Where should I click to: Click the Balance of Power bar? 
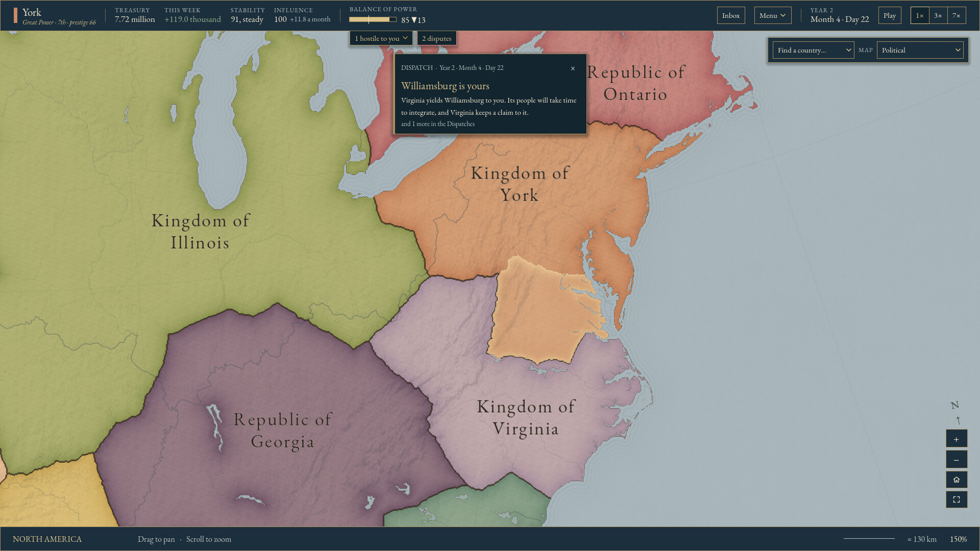[373, 19]
